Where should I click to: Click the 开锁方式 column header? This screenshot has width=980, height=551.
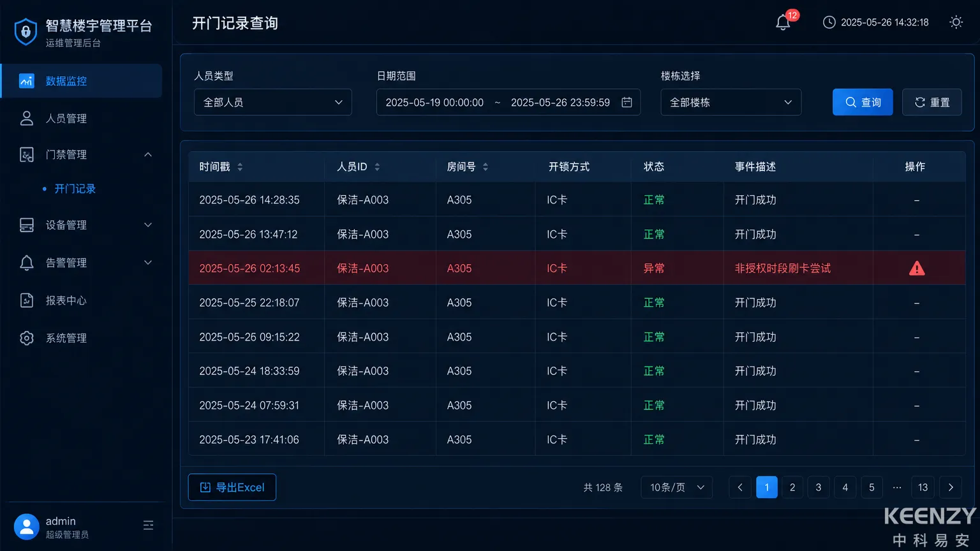pyautogui.click(x=569, y=167)
